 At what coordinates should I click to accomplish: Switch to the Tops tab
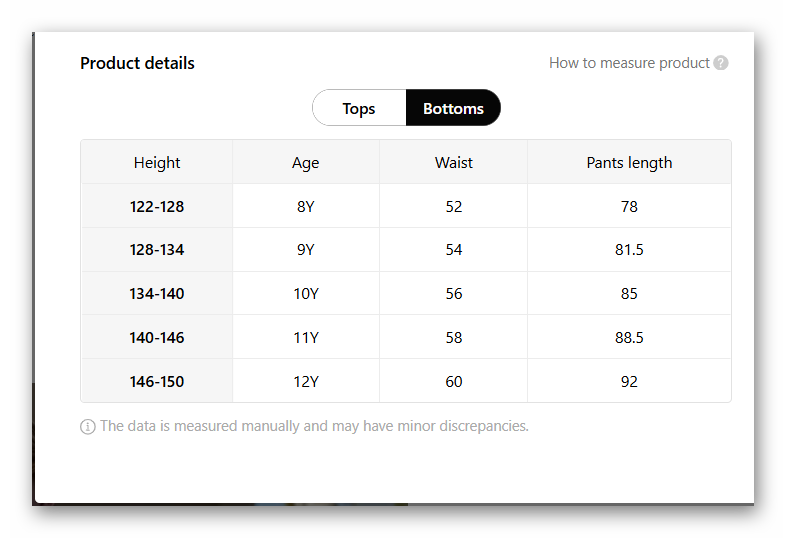[359, 109]
